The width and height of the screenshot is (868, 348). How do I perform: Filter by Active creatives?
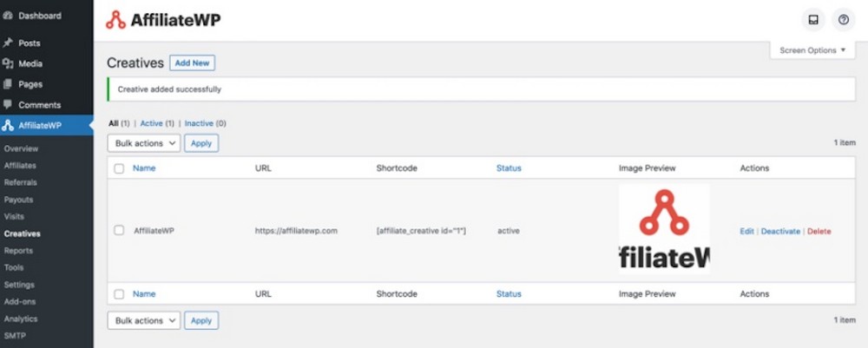coord(152,123)
